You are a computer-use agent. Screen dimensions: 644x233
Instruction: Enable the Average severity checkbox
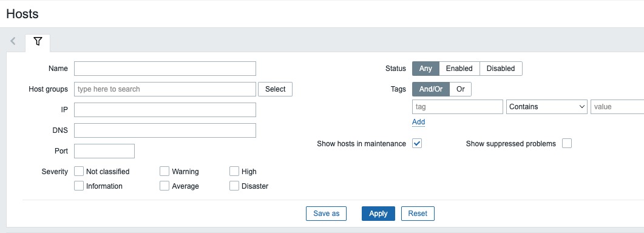click(x=164, y=186)
